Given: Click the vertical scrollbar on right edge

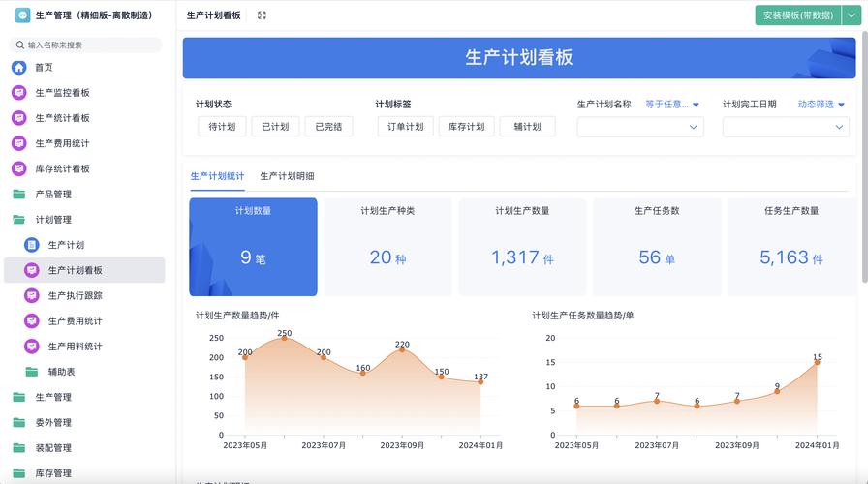Looking at the screenshot, I should point(864,155).
